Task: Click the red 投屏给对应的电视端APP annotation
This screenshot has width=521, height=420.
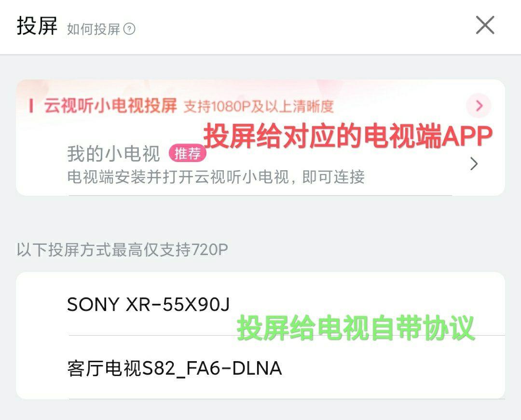Action: (x=348, y=136)
